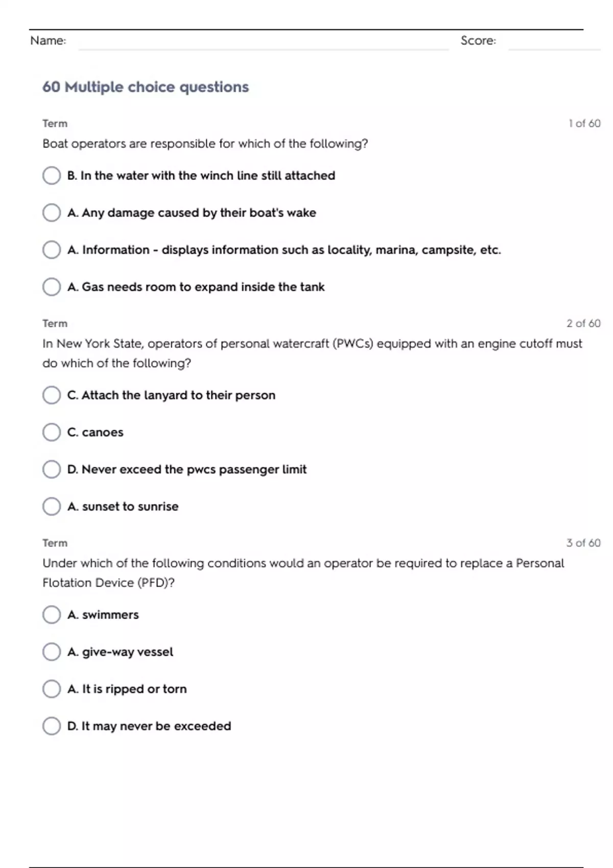This screenshot has width=613, height=868.
Task: Pick the 'sunset to sunrise' answer
Action: (52, 507)
